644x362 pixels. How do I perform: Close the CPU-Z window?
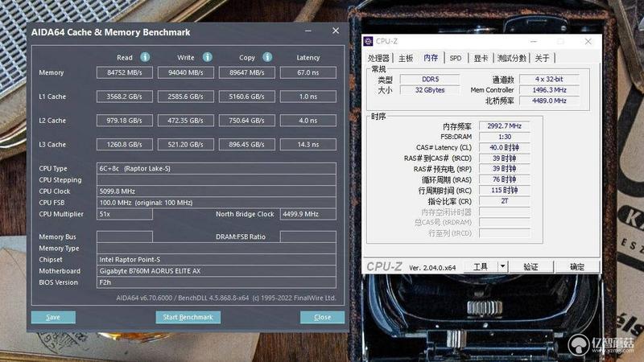click(588, 42)
